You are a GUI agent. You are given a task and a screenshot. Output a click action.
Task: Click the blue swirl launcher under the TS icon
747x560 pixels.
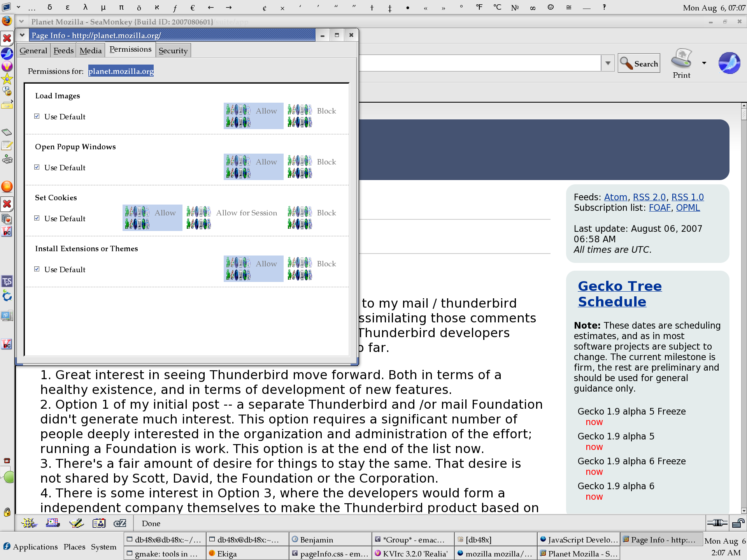click(x=7, y=296)
